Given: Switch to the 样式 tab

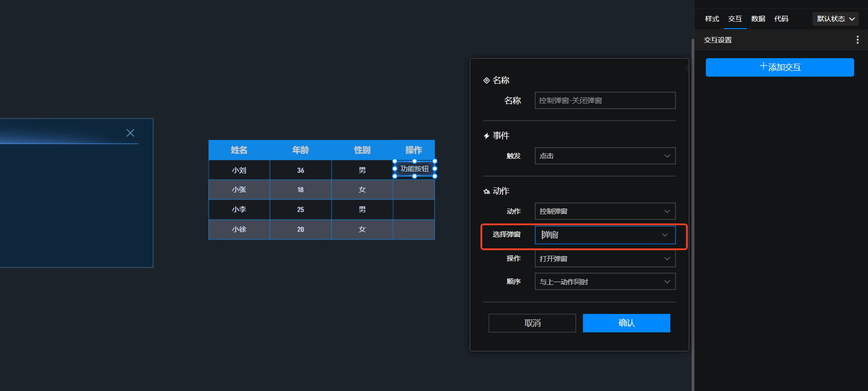Looking at the screenshot, I should 712,19.
